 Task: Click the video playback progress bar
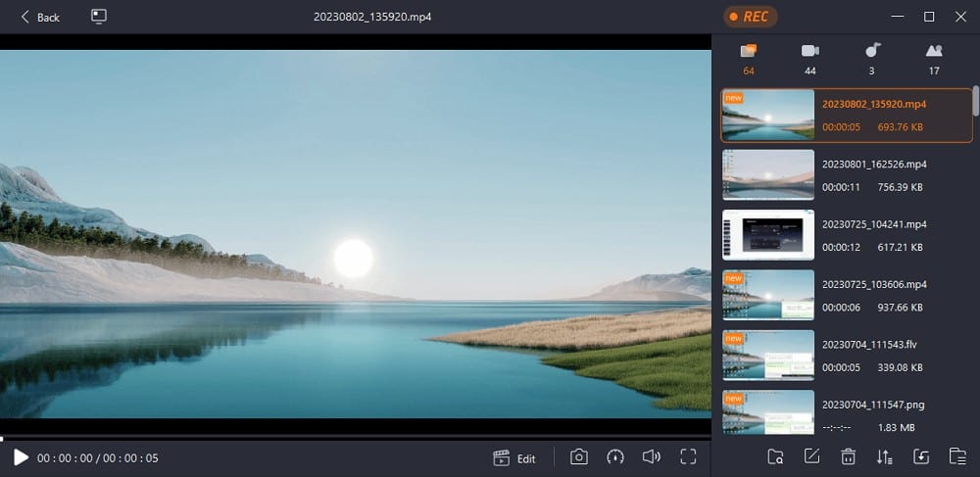point(355,438)
